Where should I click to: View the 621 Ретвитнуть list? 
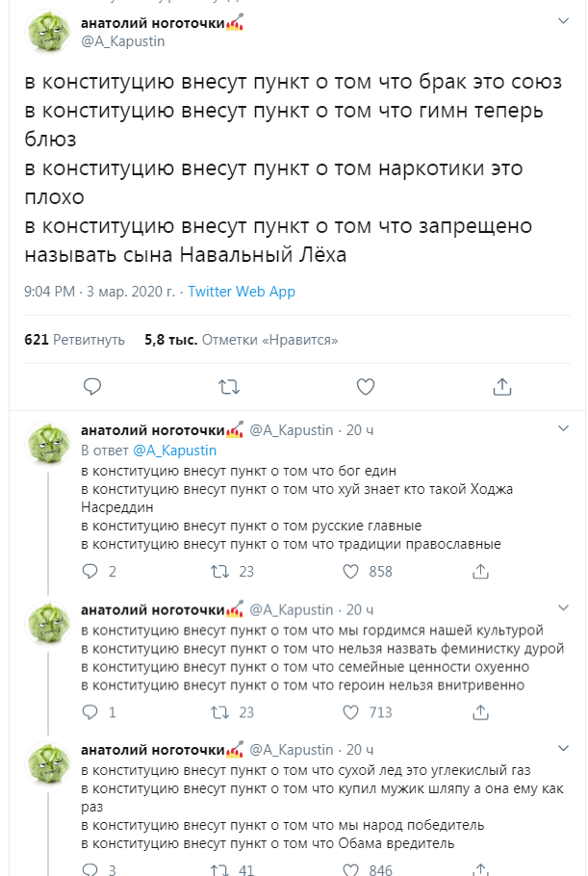[75, 340]
